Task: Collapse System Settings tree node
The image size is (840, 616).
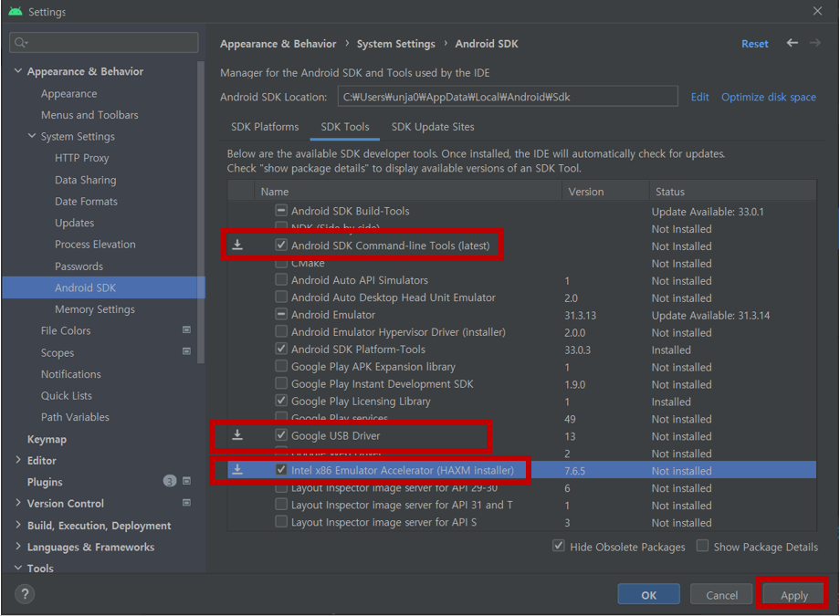Action: pyautogui.click(x=32, y=135)
